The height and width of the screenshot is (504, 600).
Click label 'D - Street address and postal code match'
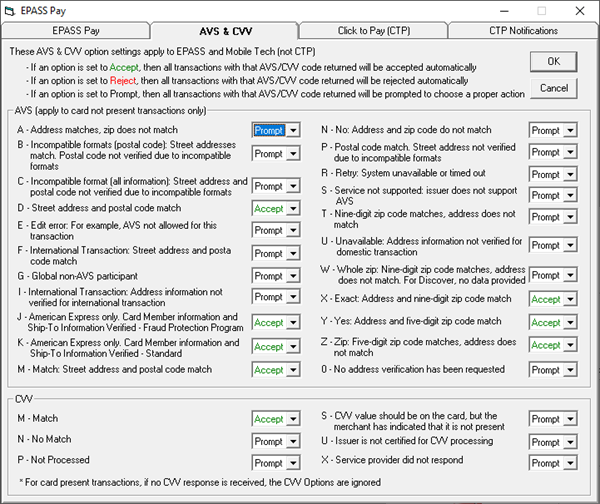click(x=99, y=208)
